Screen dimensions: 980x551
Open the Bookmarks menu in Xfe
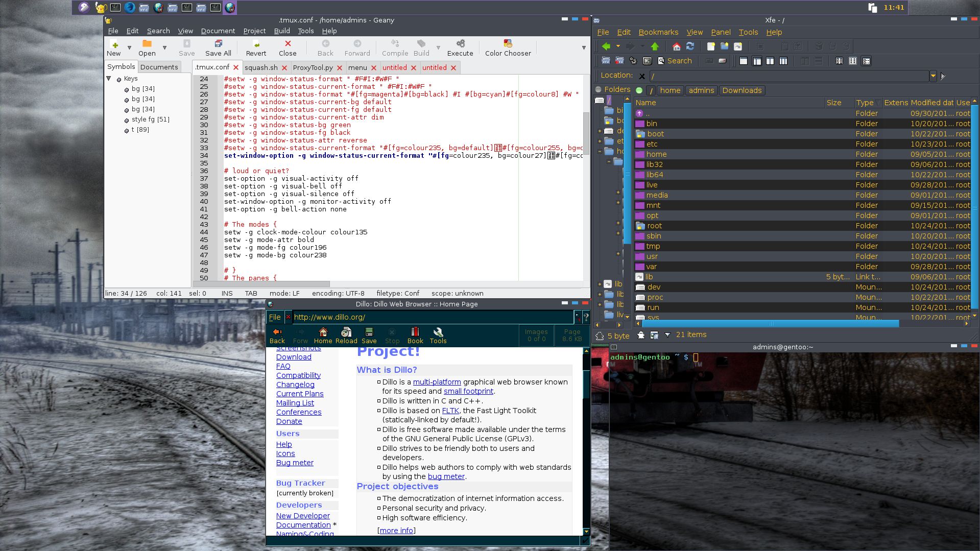pos(658,32)
